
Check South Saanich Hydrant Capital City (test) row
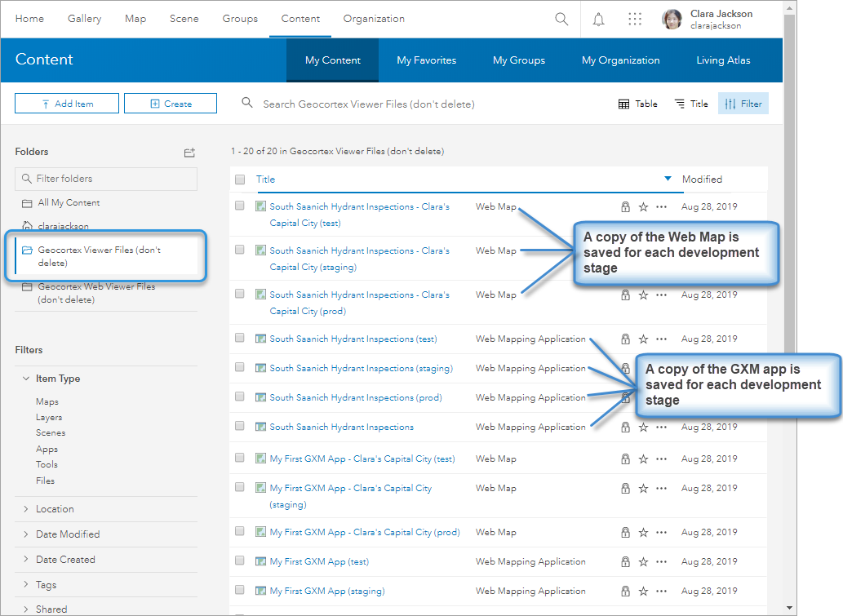coord(240,206)
